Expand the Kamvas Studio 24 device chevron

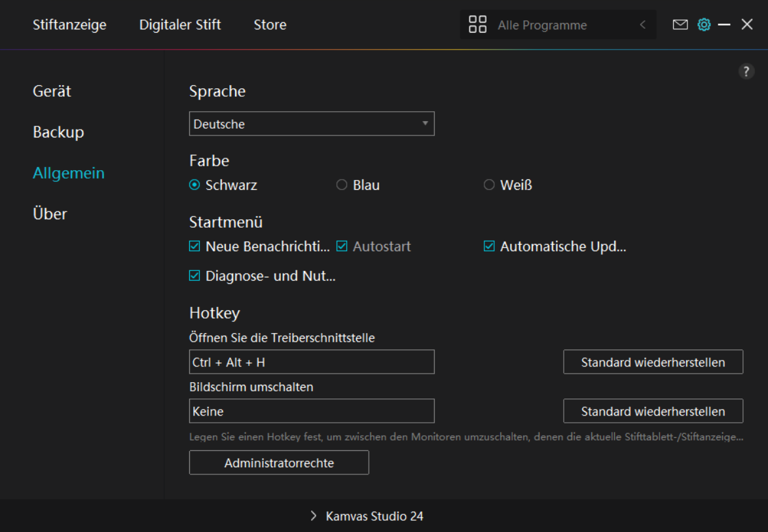[314, 516]
